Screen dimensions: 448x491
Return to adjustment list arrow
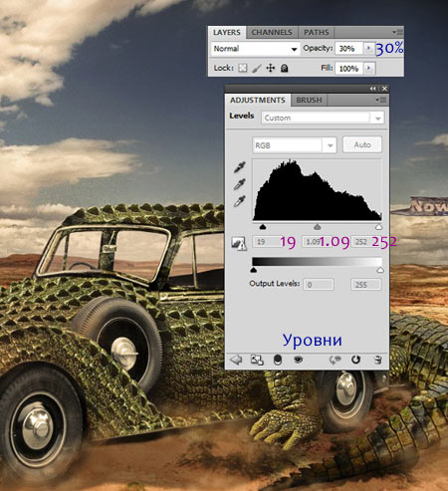pyautogui.click(x=236, y=360)
